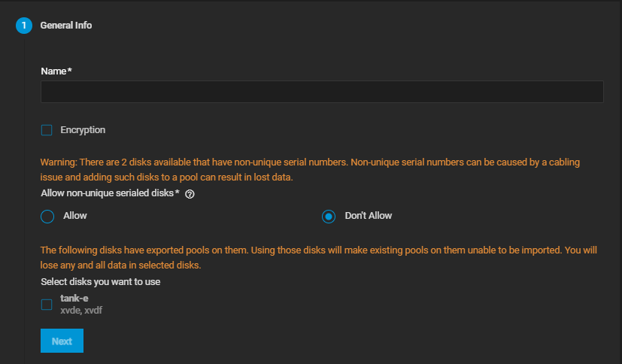622x364 pixels.
Task: Click the step 1 number circle
Action: click(x=24, y=26)
